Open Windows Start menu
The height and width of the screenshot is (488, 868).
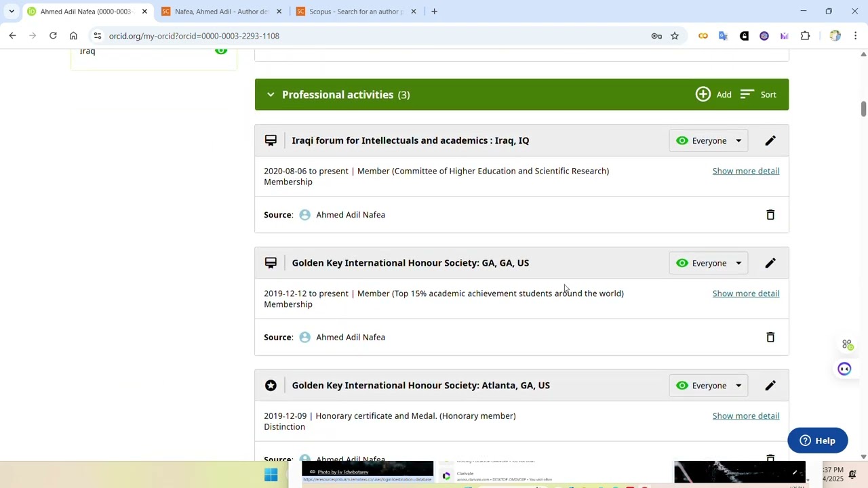tap(271, 475)
